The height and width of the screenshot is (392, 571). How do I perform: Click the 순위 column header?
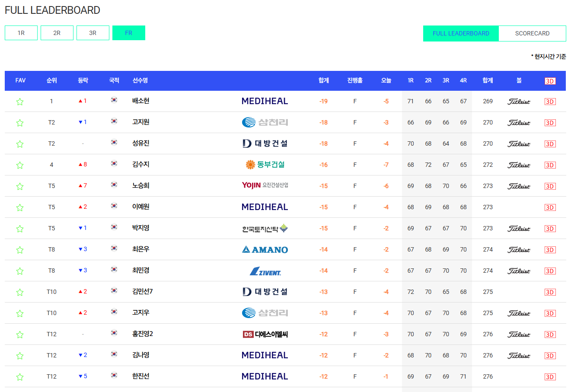pyautogui.click(x=51, y=80)
